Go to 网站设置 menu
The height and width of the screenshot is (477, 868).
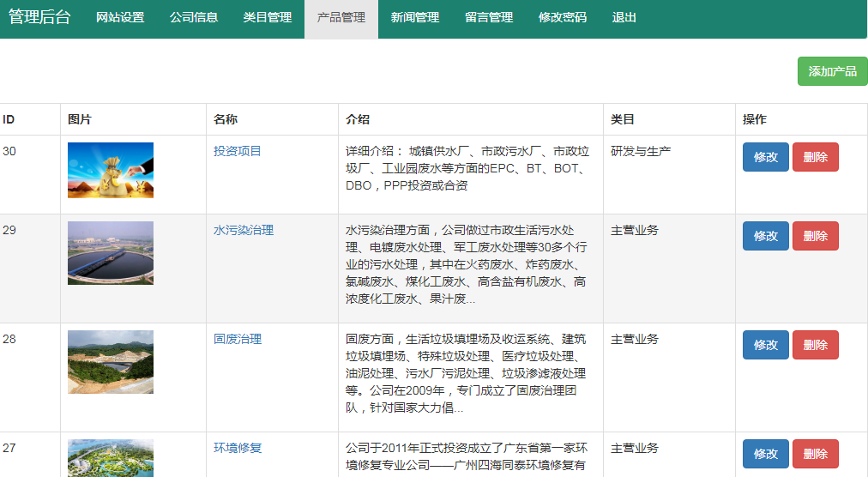[x=120, y=18]
